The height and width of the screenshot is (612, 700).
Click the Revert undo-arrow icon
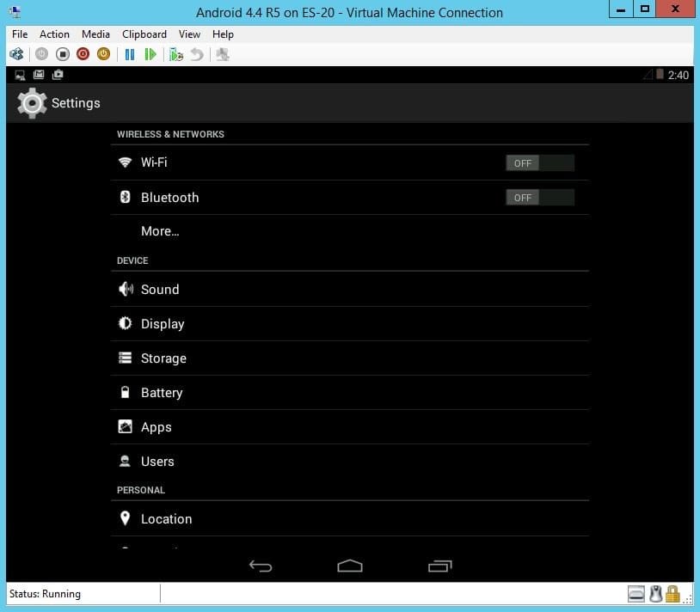click(197, 54)
